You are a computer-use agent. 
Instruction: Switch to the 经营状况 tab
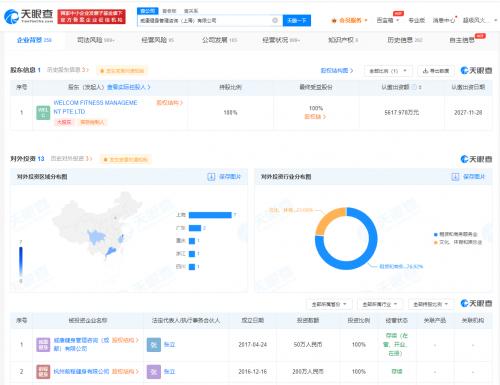pyautogui.click(x=281, y=40)
